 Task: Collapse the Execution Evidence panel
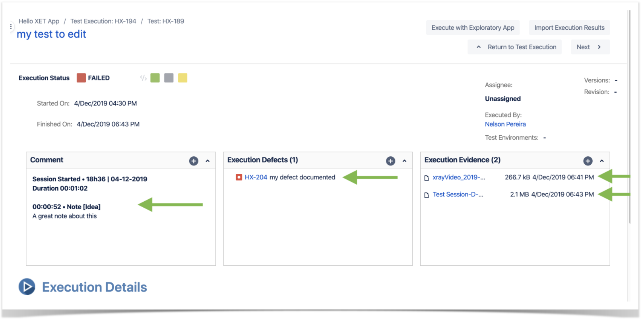tap(602, 161)
